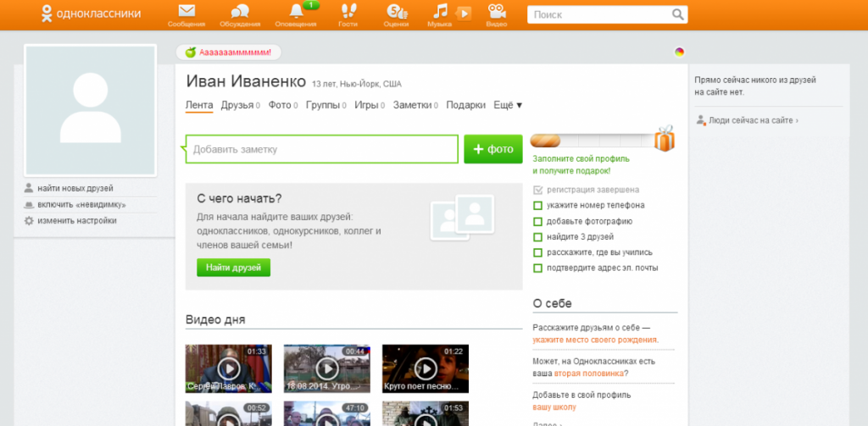The image size is (868, 426).
Task: Click вторая половинка link
Action: [x=588, y=373]
